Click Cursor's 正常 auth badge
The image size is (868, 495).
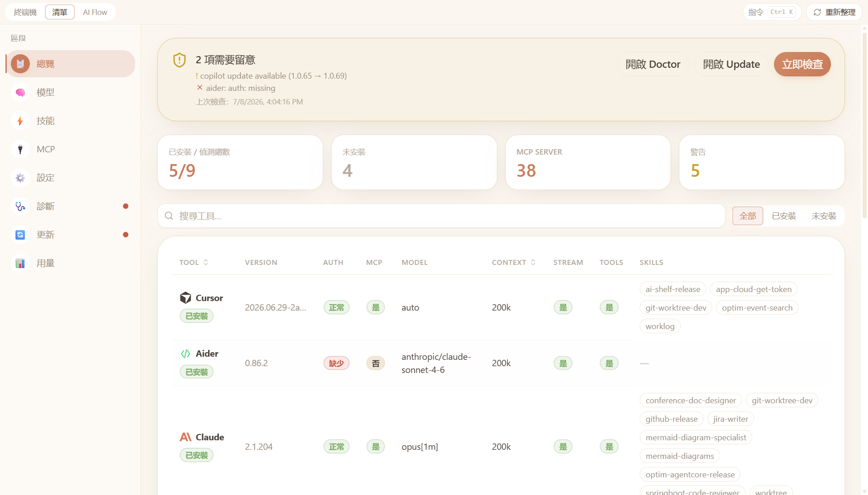click(x=336, y=307)
